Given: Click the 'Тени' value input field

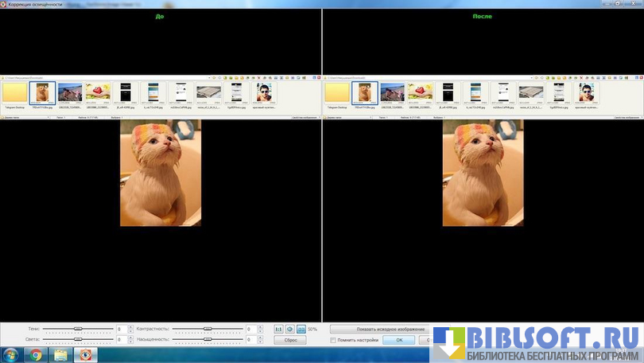Looking at the screenshot, I should 120,329.
